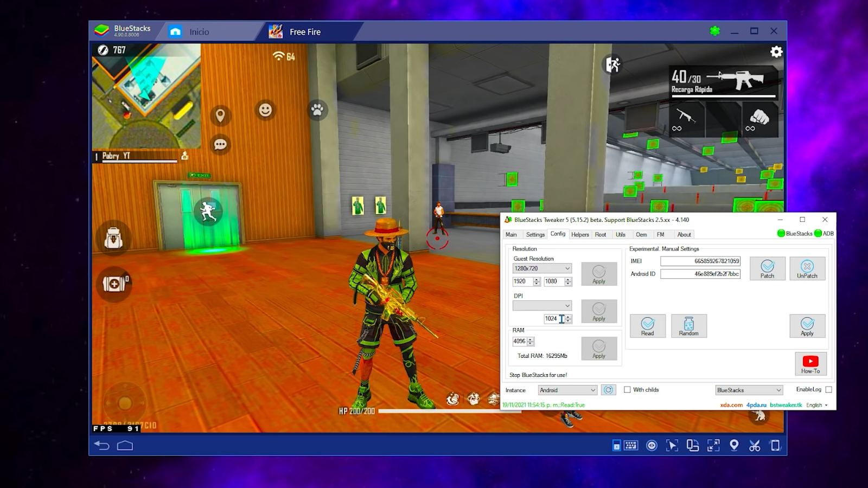The width and height of the screenshot is (868, 488).
Task: Tap the exit door runner icon
Action: click(613, 65)
